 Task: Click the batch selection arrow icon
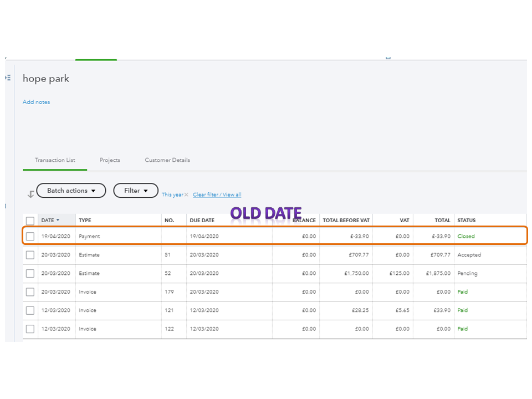[x=30, y=194]
